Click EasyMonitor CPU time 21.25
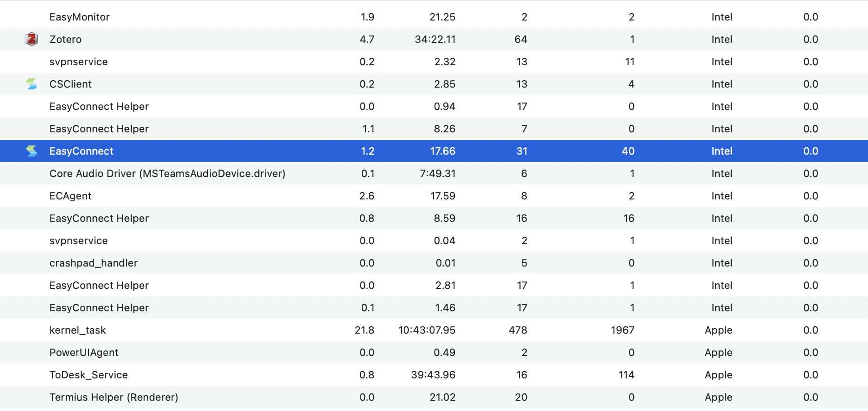Viewport: 868px width, 411px height. click(442, 17)
